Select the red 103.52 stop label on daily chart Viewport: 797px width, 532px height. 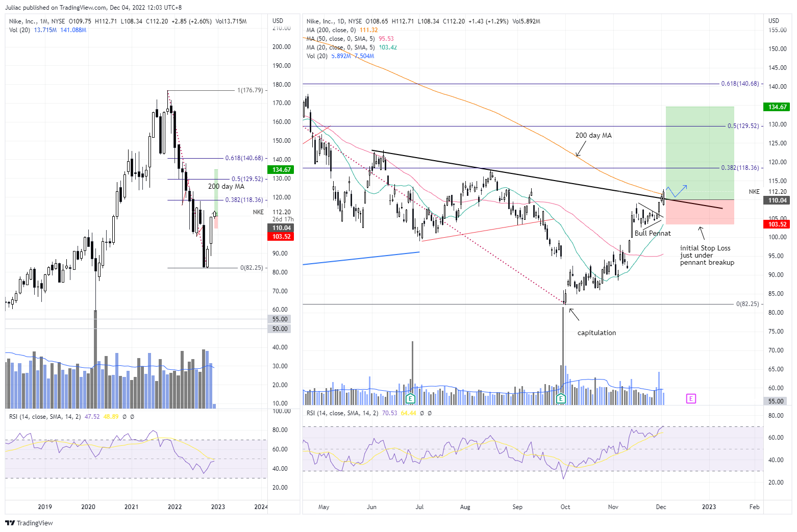[778, 224]
